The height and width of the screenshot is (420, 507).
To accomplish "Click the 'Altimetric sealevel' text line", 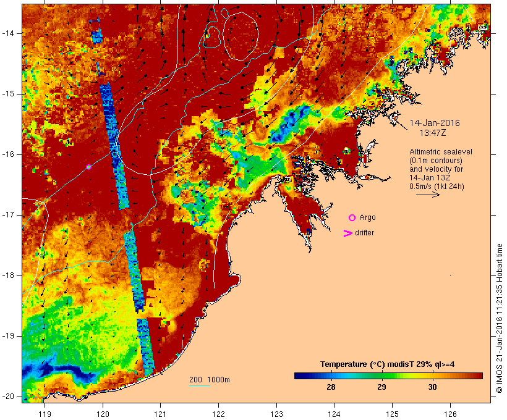I will point(441,152).
